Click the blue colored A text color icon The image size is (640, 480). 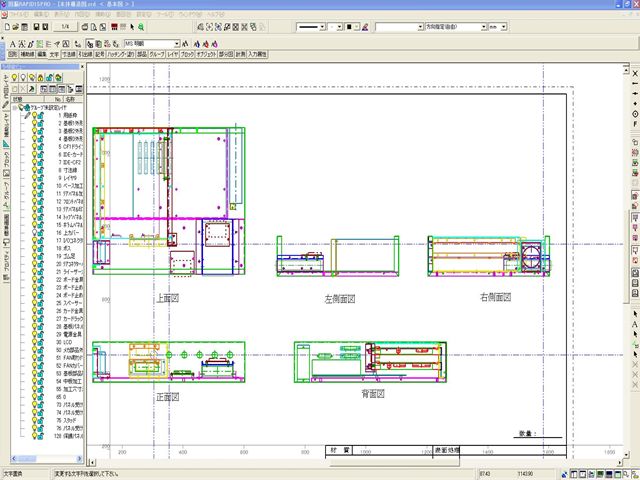[x=197, y=44]
